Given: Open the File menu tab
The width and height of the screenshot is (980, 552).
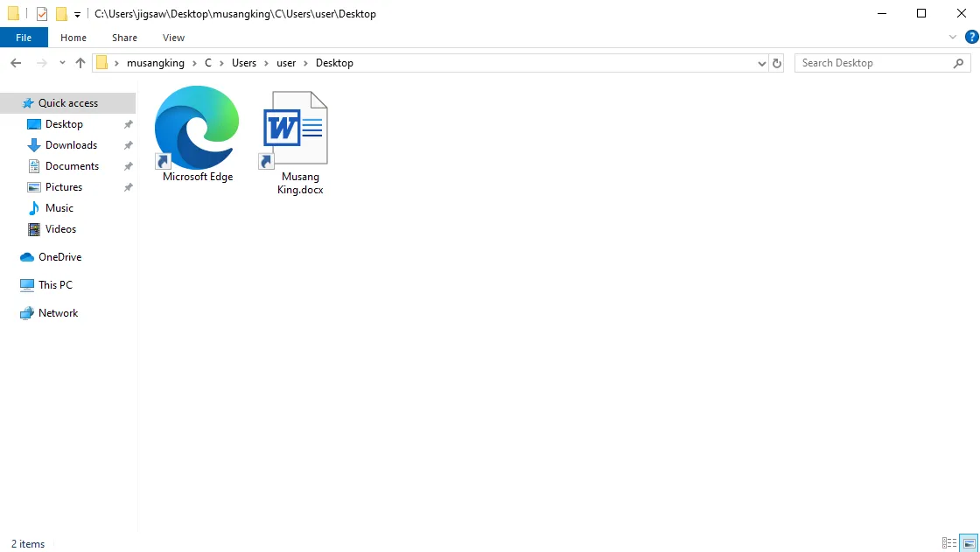Looking at the screenshot, I should [24, 38].
